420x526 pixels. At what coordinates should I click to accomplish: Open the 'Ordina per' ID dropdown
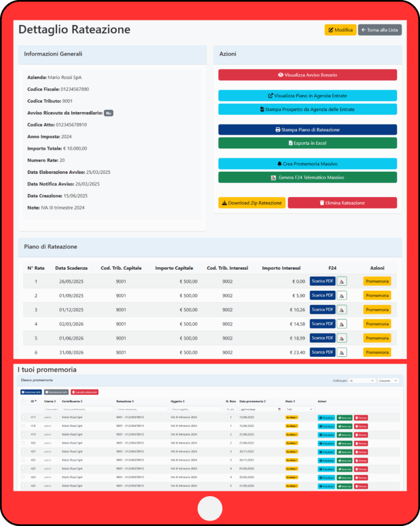click(361, 381)
